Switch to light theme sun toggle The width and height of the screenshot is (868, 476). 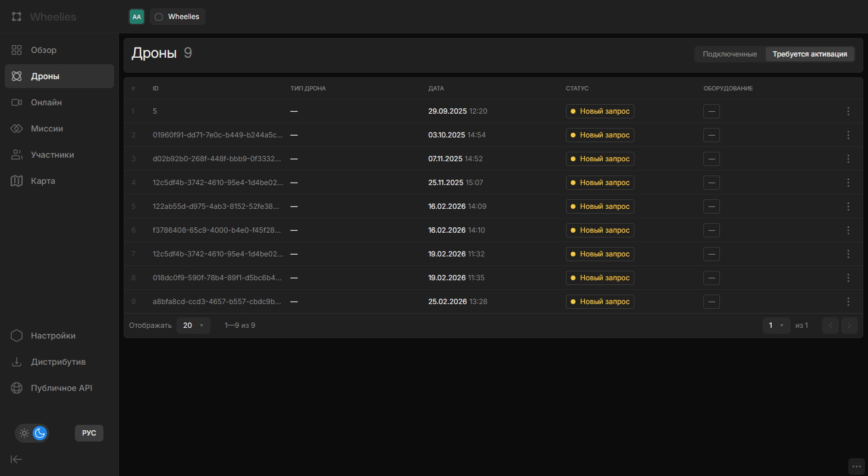(x=24, y=433)
